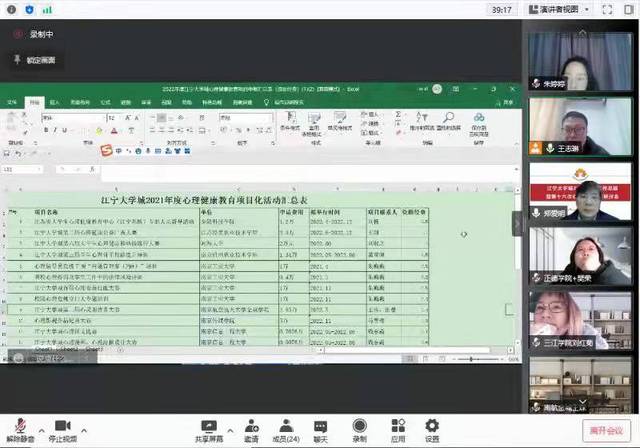Screen dimensions: 640x448
Task: Switch to Excel 开始 ribbon tab
Action: click(x=34, y=102)
